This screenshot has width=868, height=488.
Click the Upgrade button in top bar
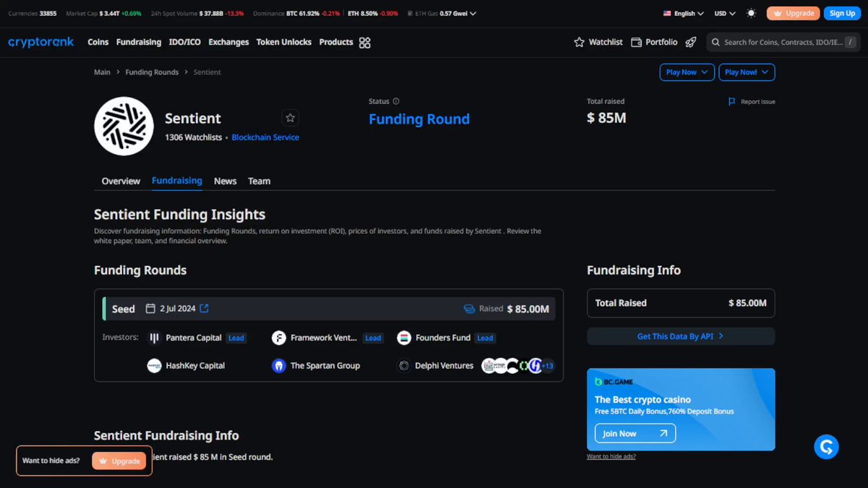(x=793, y=13)
